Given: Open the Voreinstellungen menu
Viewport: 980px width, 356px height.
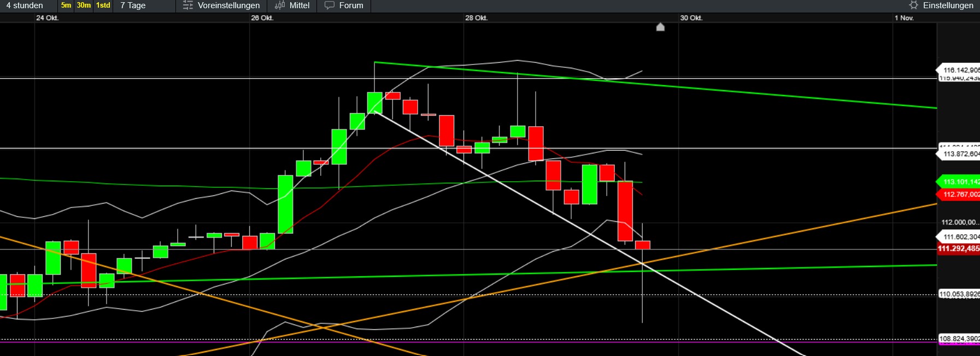Looking at the screenshot, I should coord(228,5).
